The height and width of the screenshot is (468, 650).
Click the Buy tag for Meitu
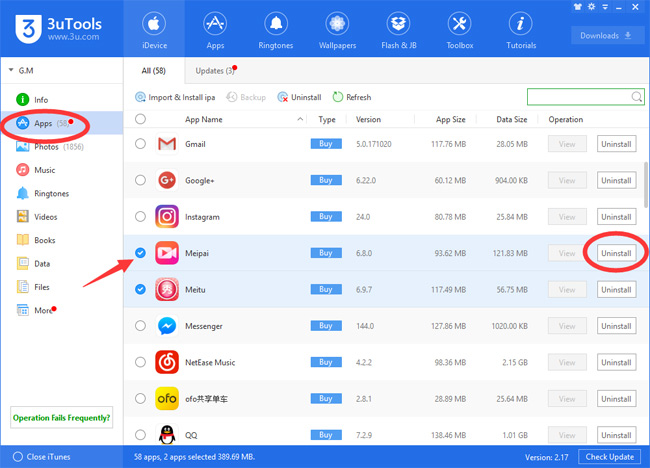click(326, 289)
